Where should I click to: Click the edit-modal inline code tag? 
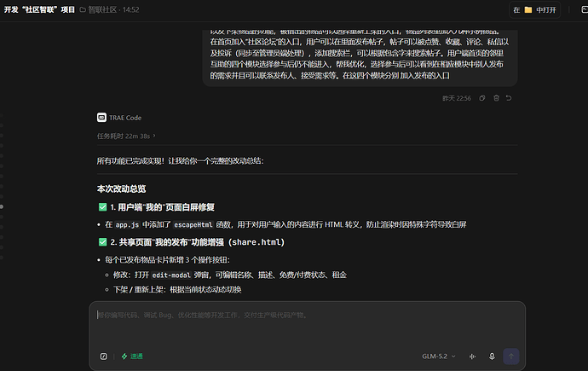[171, 275]
